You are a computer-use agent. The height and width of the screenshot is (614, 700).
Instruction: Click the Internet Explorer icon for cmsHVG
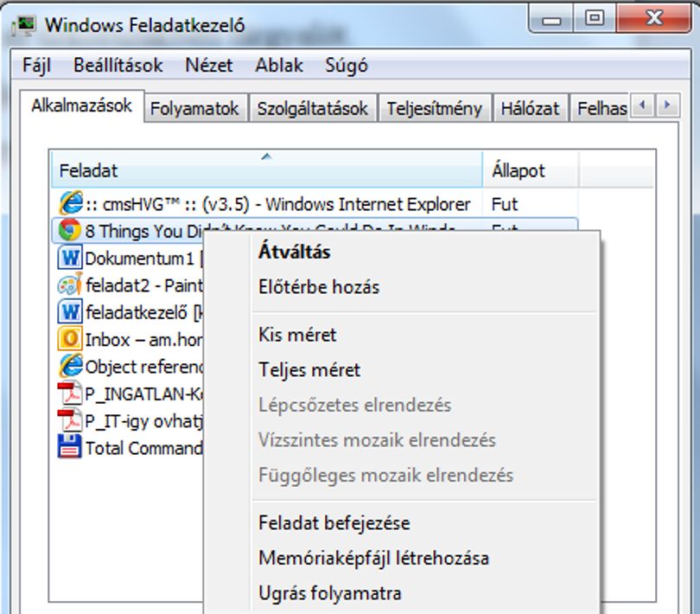tap(71, 203)
